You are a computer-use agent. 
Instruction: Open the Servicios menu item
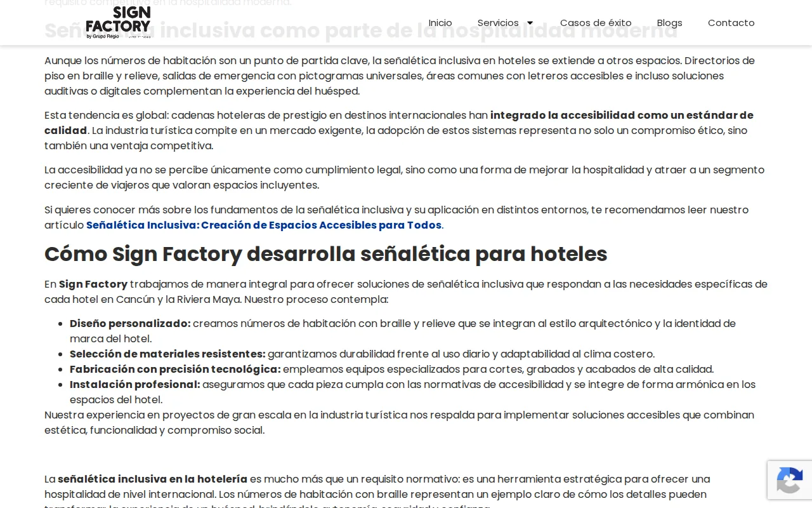[x=498, y=23]
